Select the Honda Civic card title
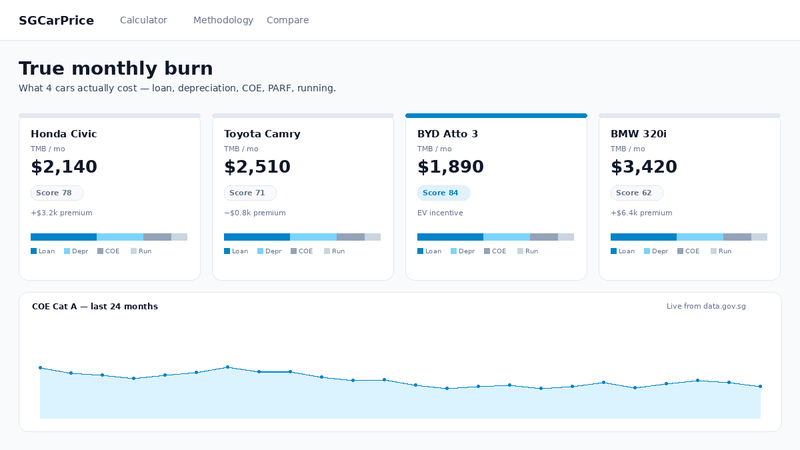Viewport: 800px width, 450px height. (x=64, y=134)
